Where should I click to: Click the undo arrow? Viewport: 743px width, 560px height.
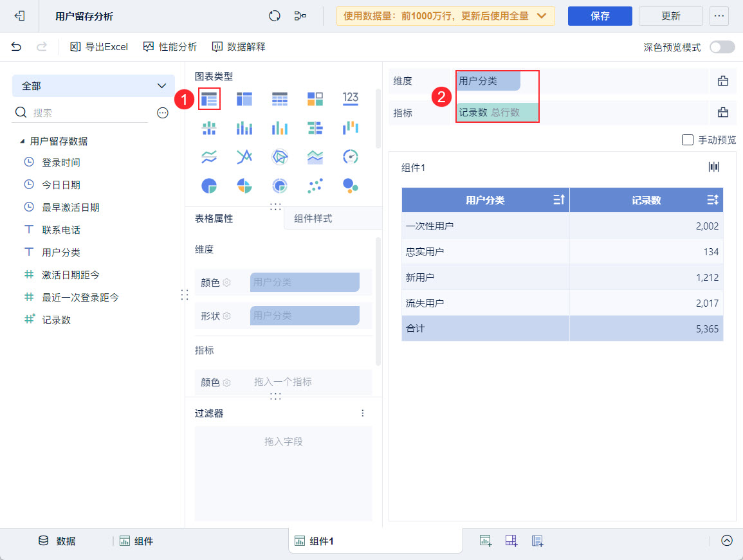[x=16, y=46]
